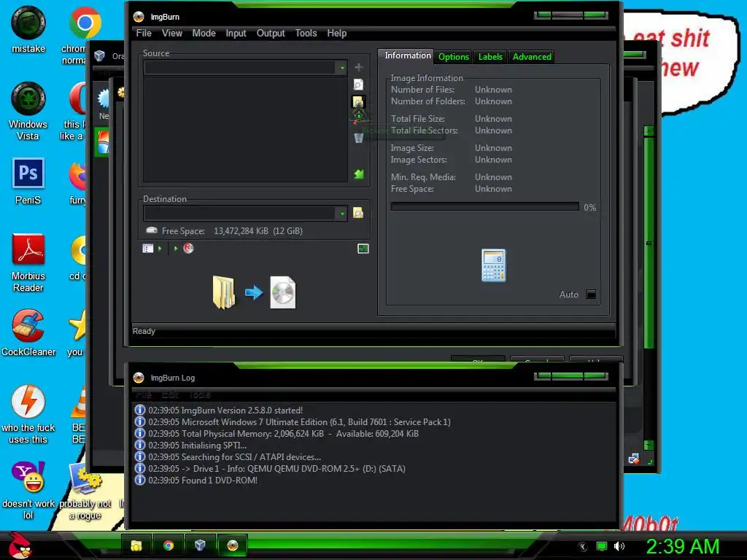Click the calculator icon in Information tab
Viewport: 747px width, 560px height.
pos(494,265)
